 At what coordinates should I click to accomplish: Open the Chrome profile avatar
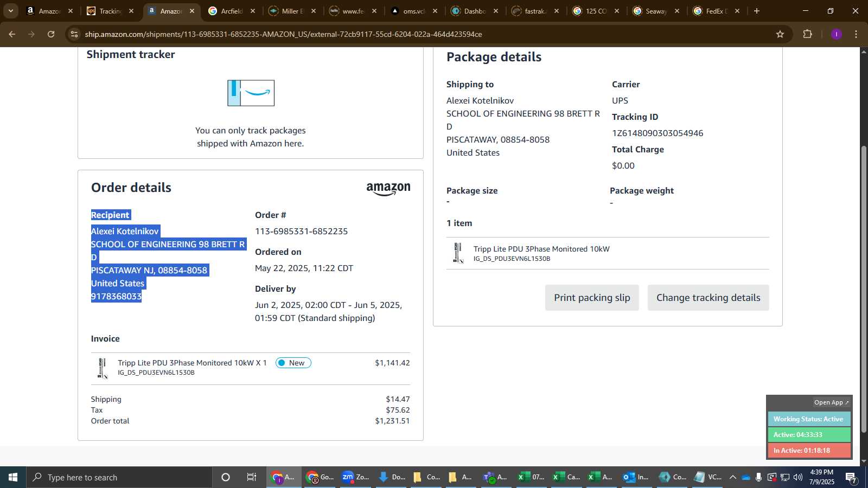pyautogui.click(x=836, y=34)
